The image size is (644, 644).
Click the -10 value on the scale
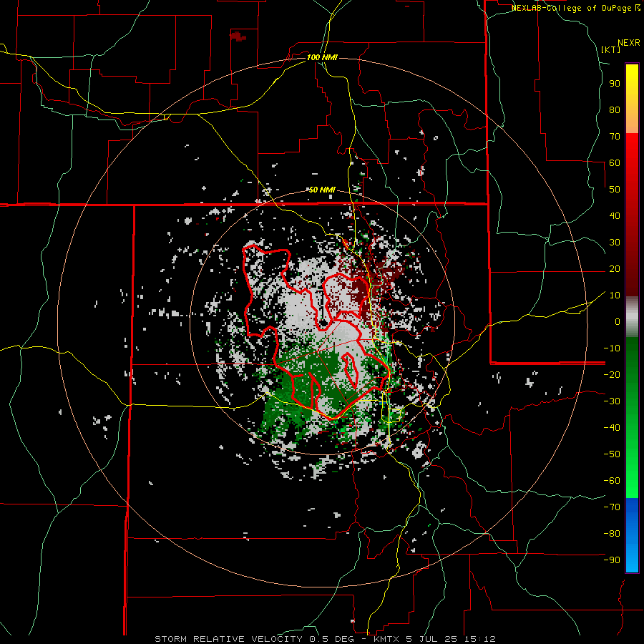[612, 348]
